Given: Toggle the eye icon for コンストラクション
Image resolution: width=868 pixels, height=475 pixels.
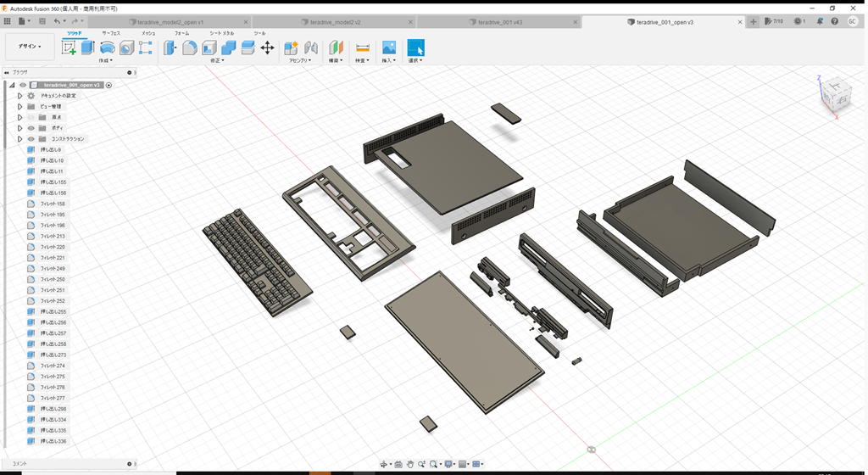Looking at the screenshot, I should [31, 139].
